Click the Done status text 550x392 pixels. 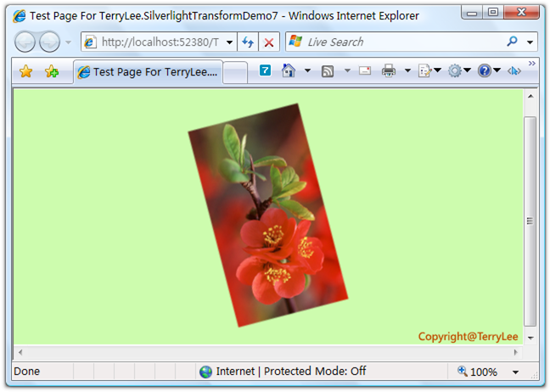[x=27, y=371]
